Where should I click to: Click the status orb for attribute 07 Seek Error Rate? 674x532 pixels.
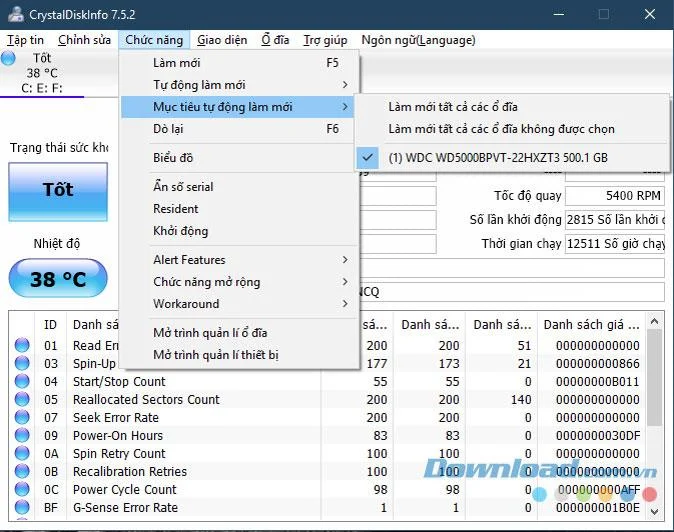point(22,417)
